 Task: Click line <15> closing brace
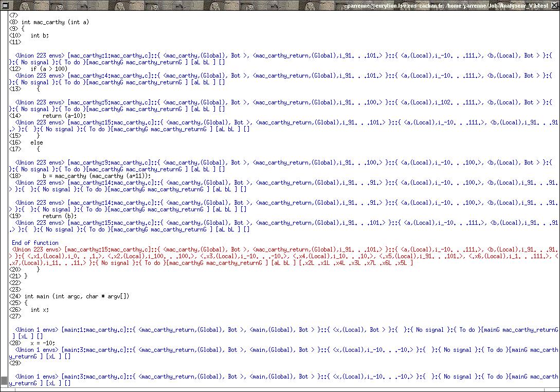[38, 136]
